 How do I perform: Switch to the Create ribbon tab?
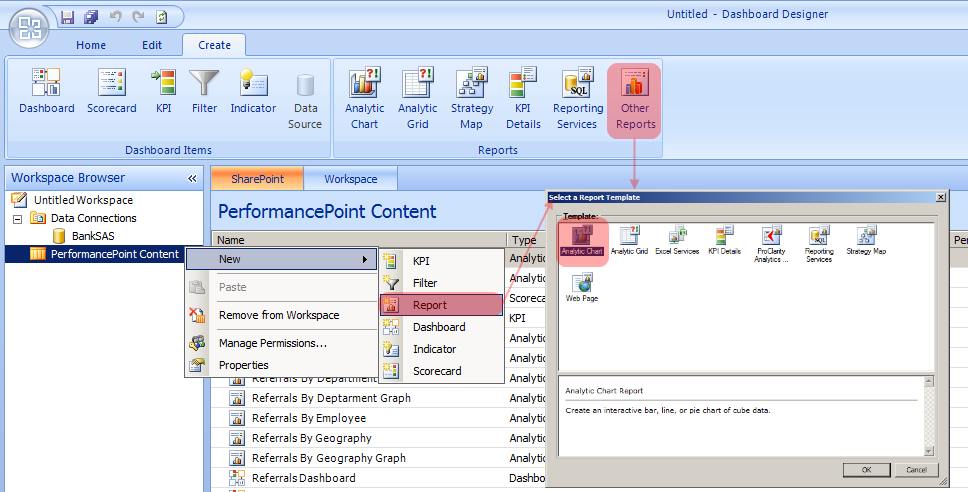click(x=214, y=45)
